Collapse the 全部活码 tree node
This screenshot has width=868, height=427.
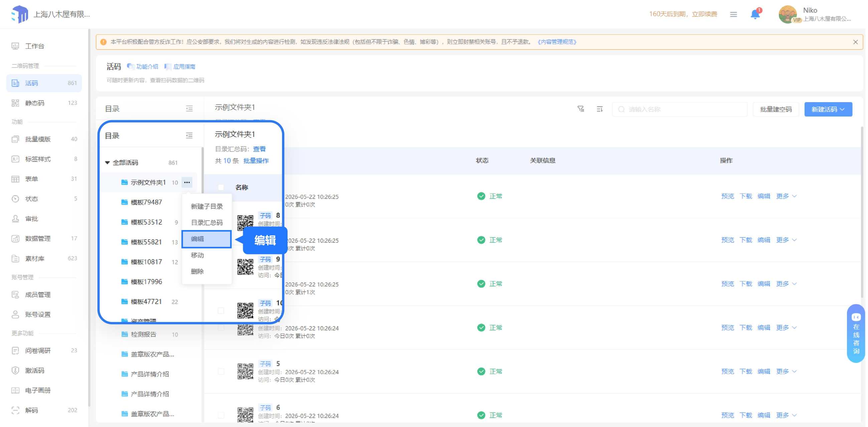[107, 163]
